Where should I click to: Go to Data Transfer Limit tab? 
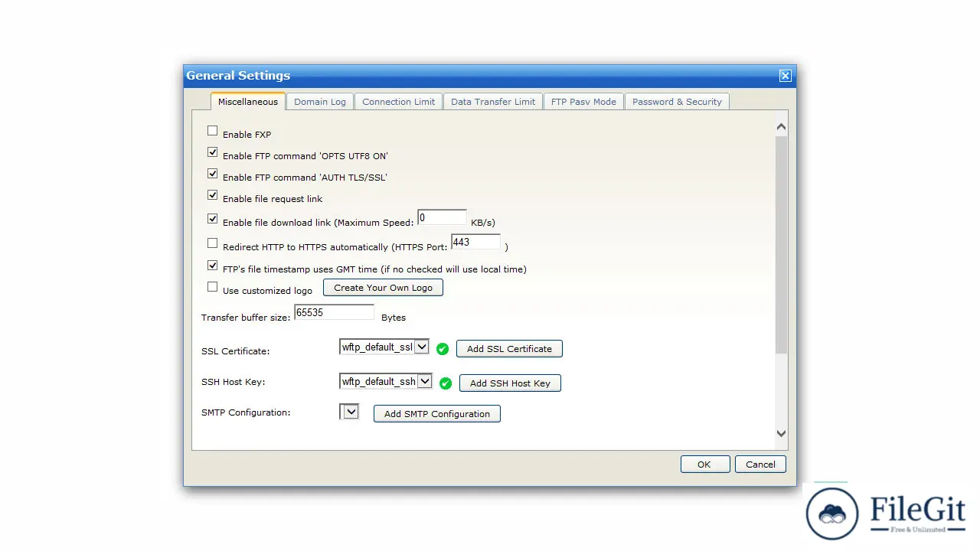493,102
